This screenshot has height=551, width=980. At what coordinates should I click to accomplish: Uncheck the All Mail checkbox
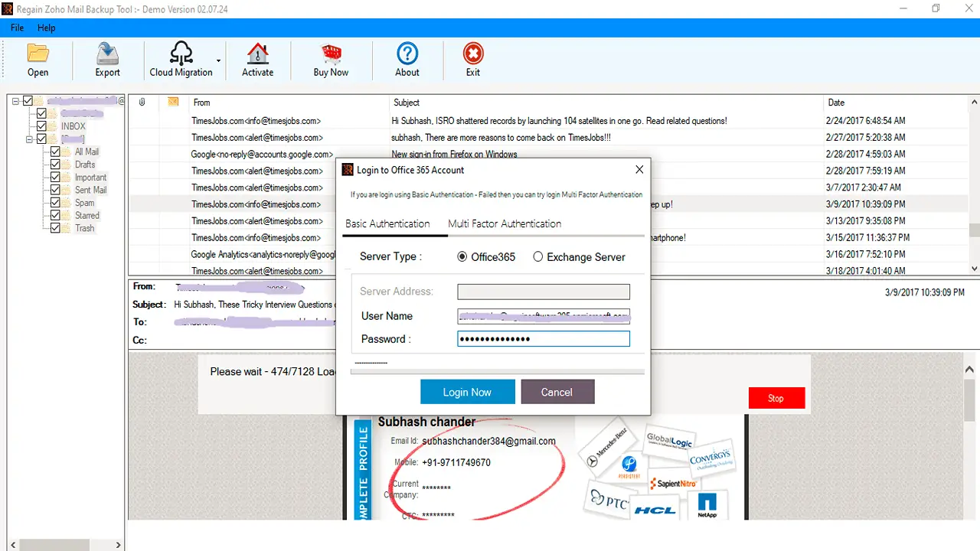point(56,152)
